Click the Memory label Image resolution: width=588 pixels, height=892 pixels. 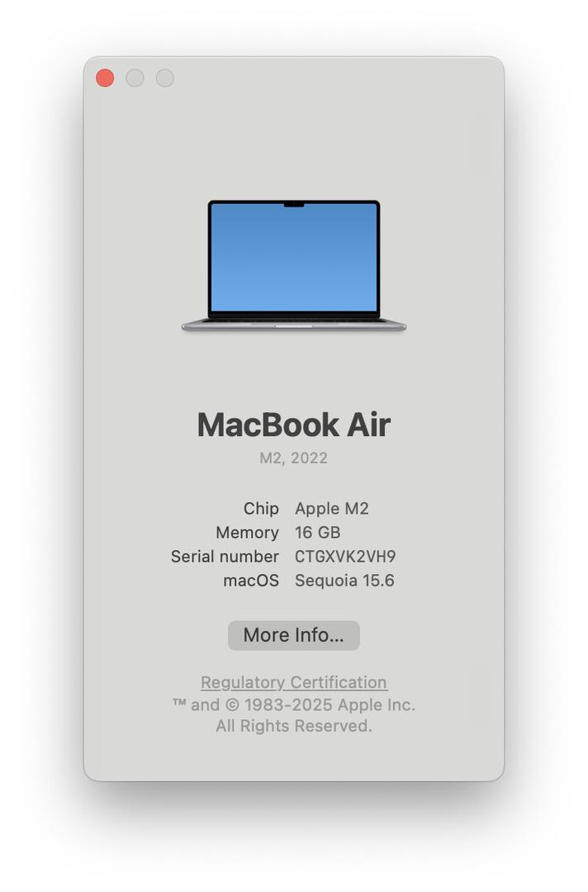(248, 533)
